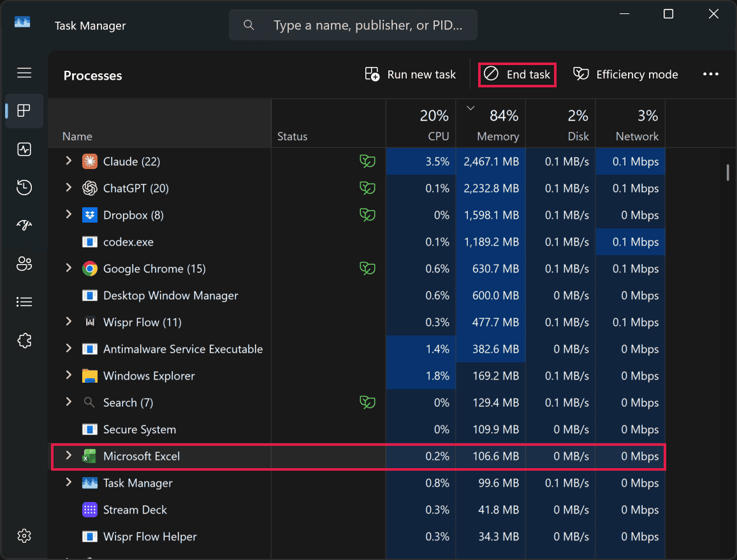Open the Users page in sidebar
Viewport: 737px width, 560px height.
click(24, 263)
